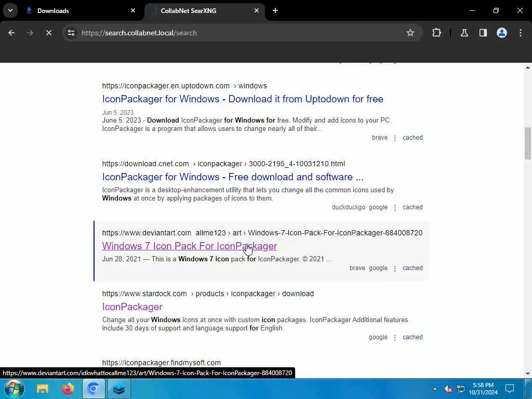This screenshot has width=532, height=399.
Task: Expand three-dot options on Stardock result
Action: tap(395, 338)
